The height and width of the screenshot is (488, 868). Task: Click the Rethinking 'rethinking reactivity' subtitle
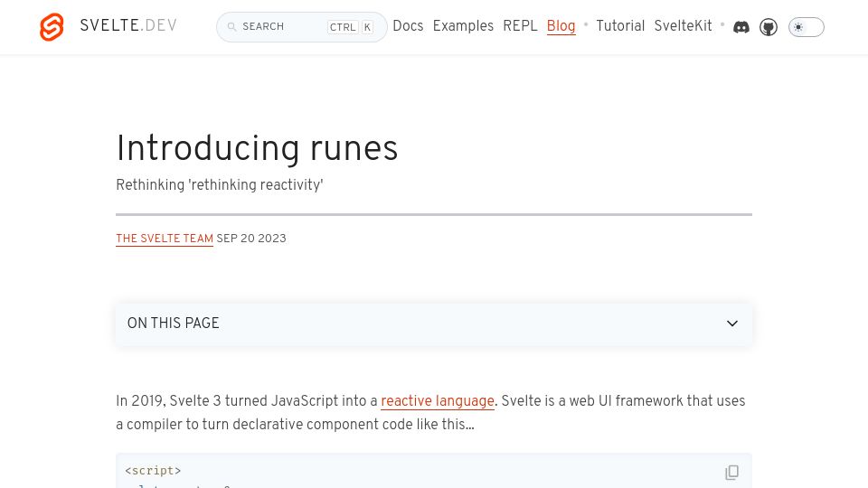(x=219, y=184)
